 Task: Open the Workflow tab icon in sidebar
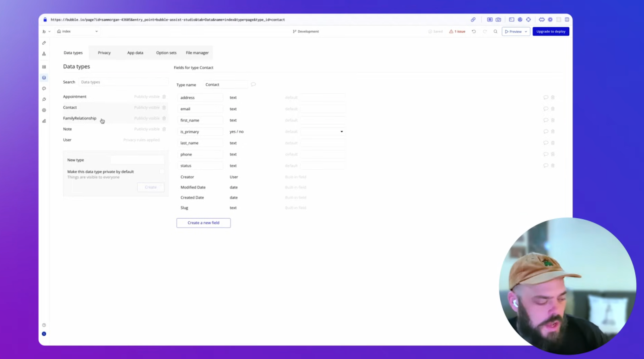click(44, 54)
